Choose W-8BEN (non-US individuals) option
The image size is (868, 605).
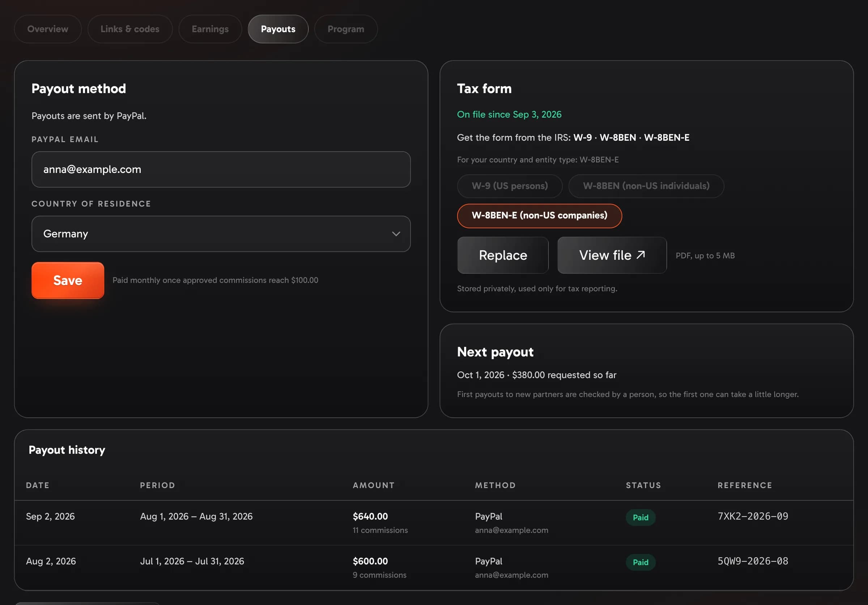point(646,186)
